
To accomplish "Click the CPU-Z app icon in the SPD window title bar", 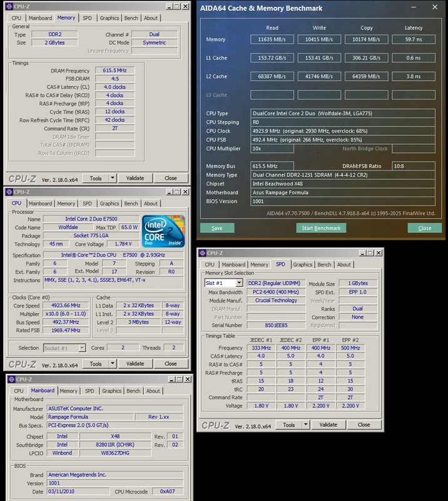I will click(203, 253).
